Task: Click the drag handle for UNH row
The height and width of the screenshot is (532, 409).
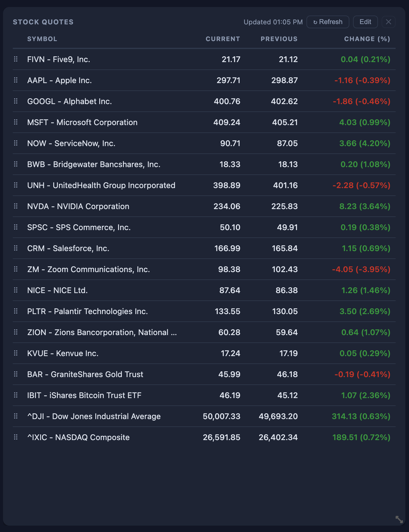Action: [16, 185]
